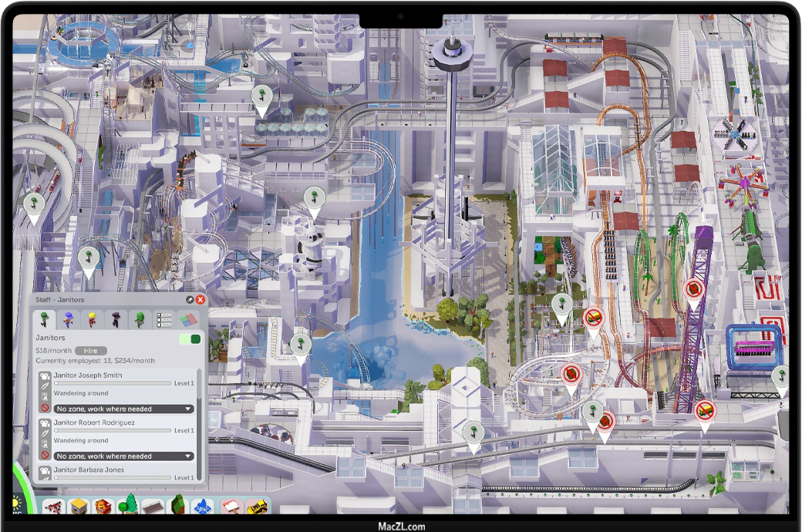Toggle the staff task checklist tab
This screenshot has width=802, height=532.
[164, 319]
